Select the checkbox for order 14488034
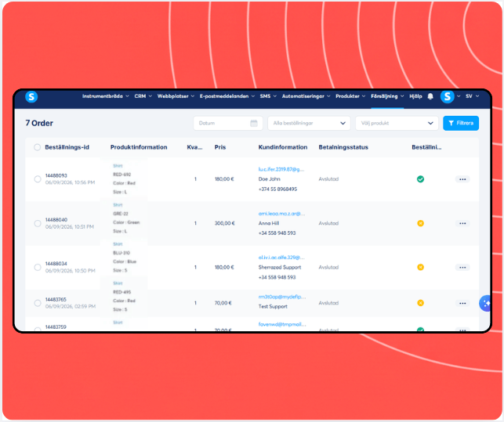The height and width of the screenshot is (422, 504). (x=38, y=267)
